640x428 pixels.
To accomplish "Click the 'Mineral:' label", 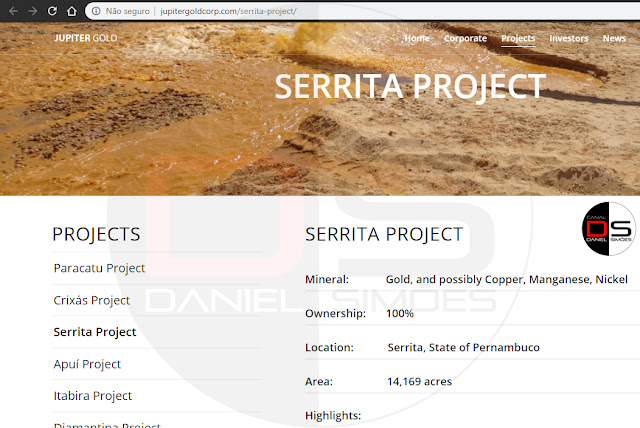I will pos(327,279).
